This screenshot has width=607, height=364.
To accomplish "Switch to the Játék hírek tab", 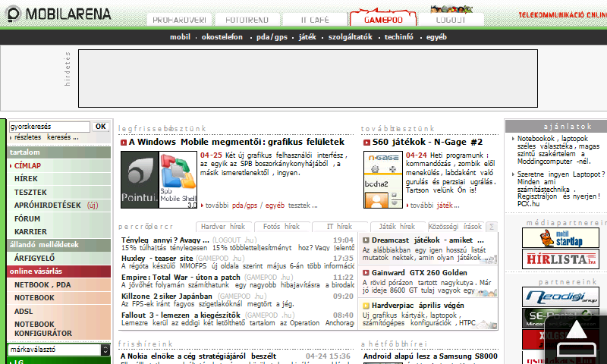I will point(397,227).
